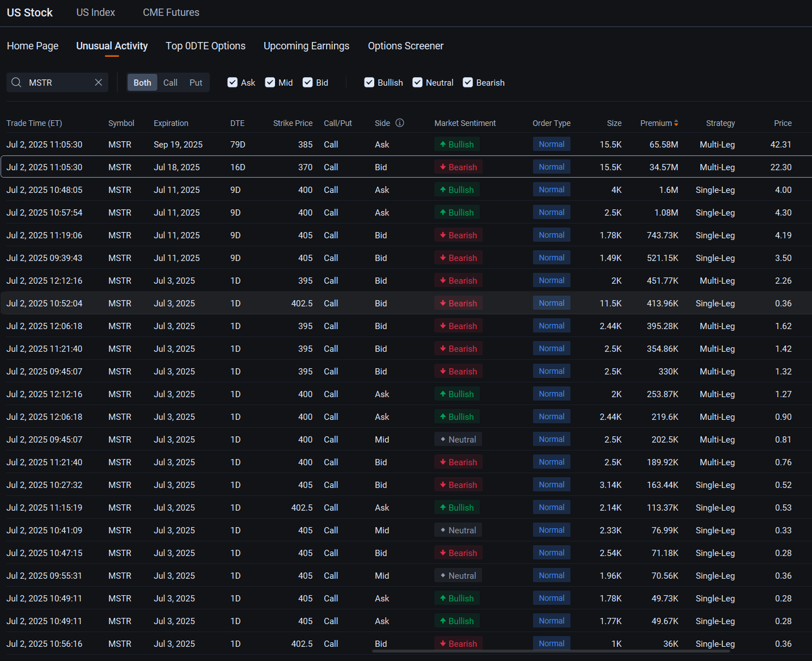
Task: Switch to the US Index tab
Action: (x=96, y=12)
